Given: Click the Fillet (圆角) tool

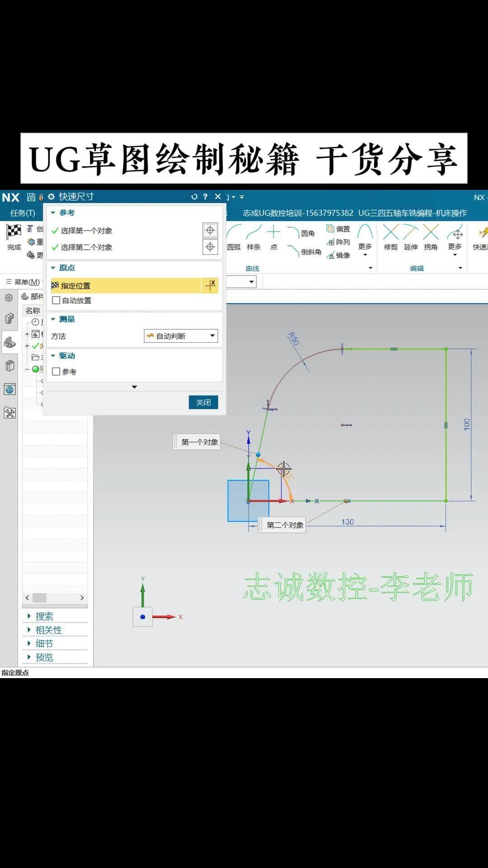Looking at the screenshot, I should pos(301,233).
